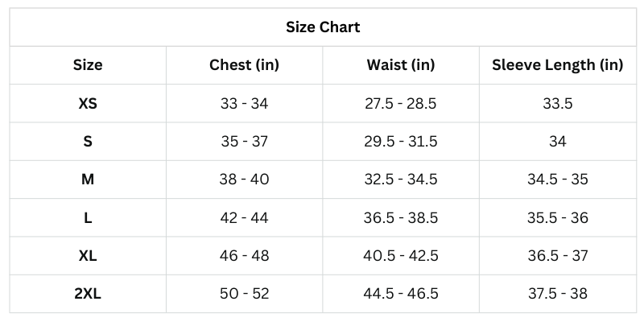Select the Size column header

[88, 65]
